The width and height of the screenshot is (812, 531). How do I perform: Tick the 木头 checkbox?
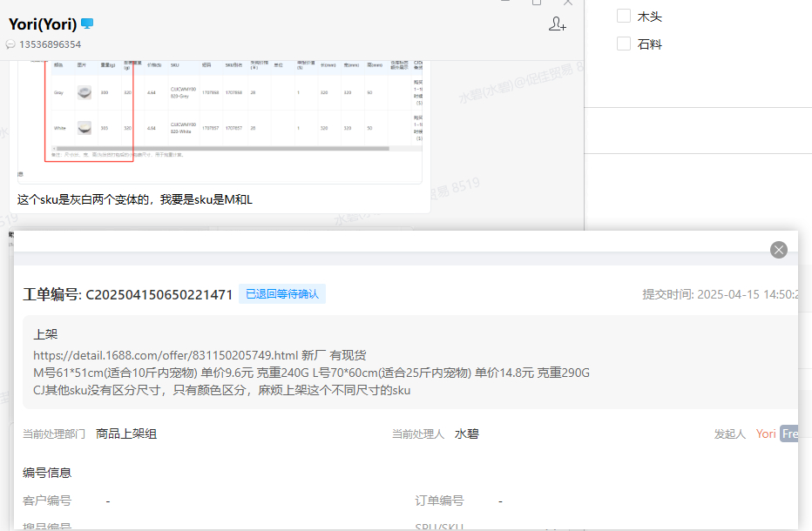pyautogui.click(x=623, y=17)
